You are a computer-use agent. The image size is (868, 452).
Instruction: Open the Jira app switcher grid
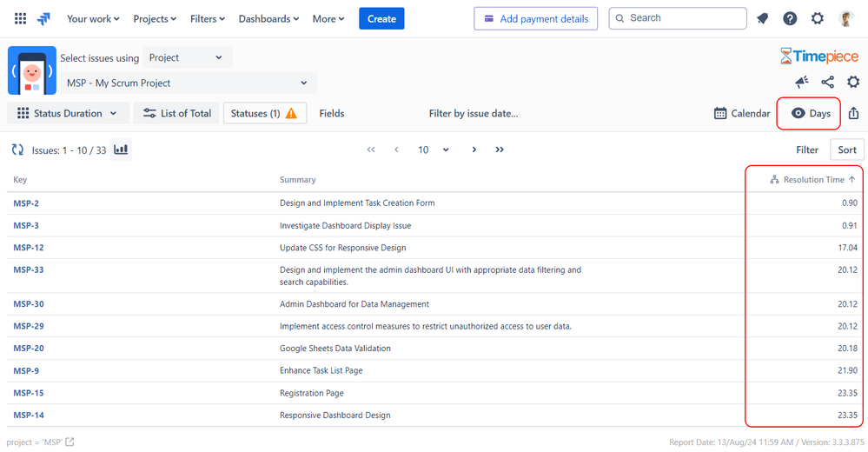click(x=21, y=19)
